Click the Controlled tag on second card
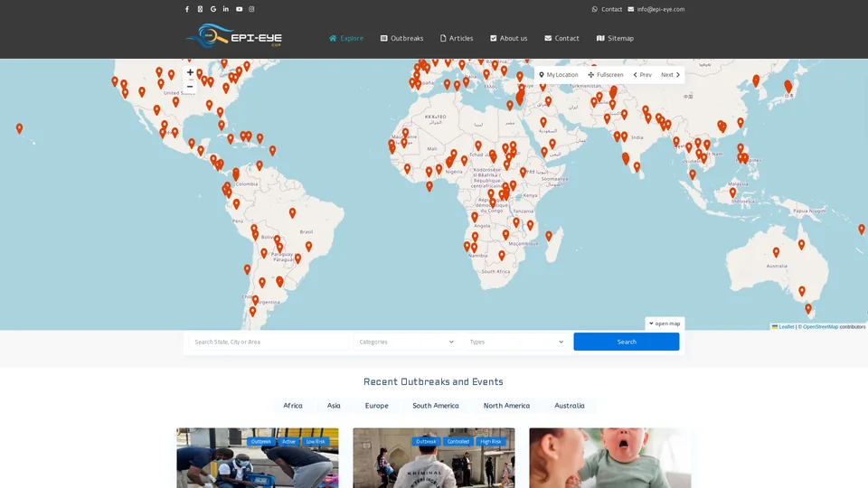The image size is (868, 488). click(458, 442)
